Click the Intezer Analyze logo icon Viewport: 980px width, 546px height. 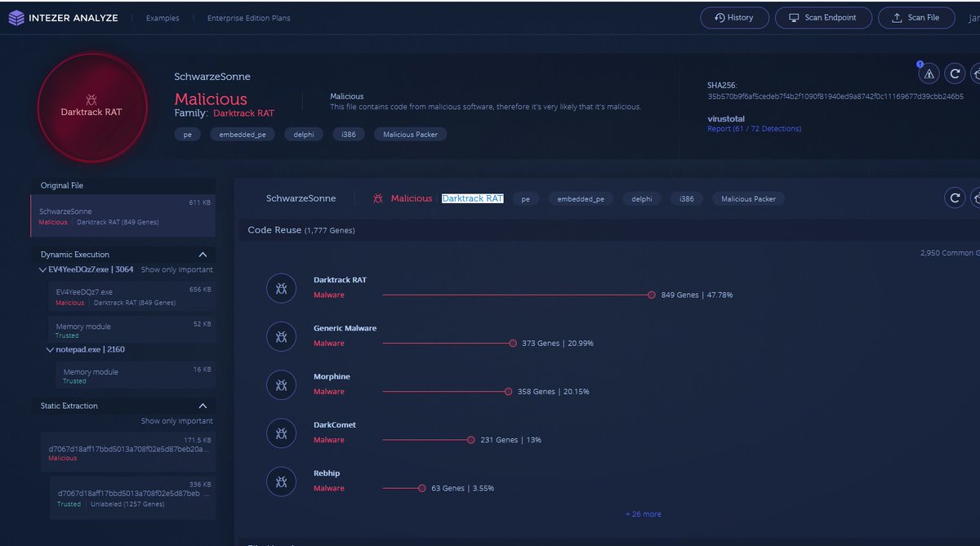coord(16,17)
